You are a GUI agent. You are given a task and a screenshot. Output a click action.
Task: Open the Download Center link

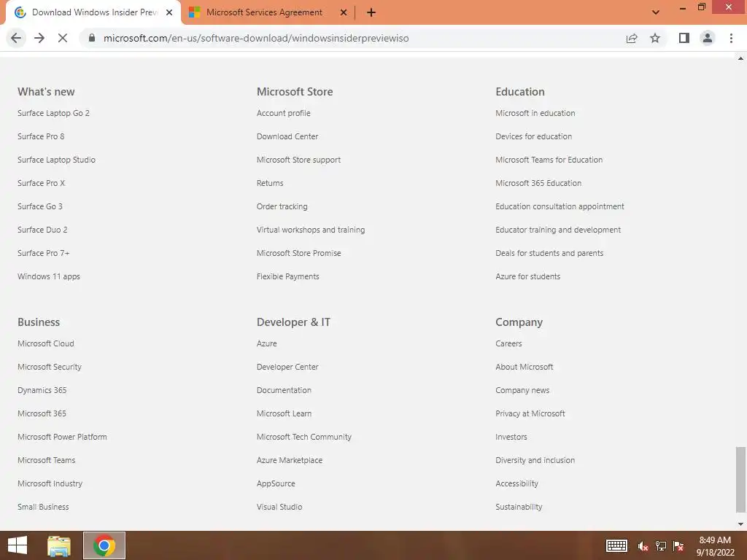pyautogui.click(x=287, y=136)
